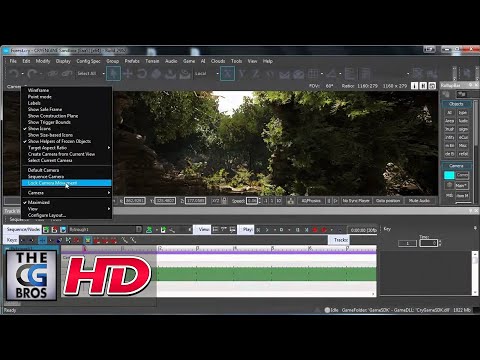Viewport: 480px width, 360px height.
Task: Click the red record button in Track View
Action: [315, 230]
